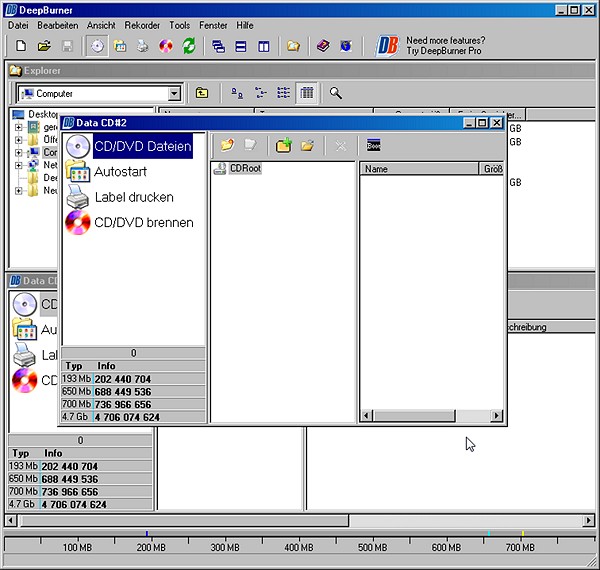Image resolution: width=600 pixels, height=570 pixels.
Task: Open the Tools menu
Action: point(179,25)
